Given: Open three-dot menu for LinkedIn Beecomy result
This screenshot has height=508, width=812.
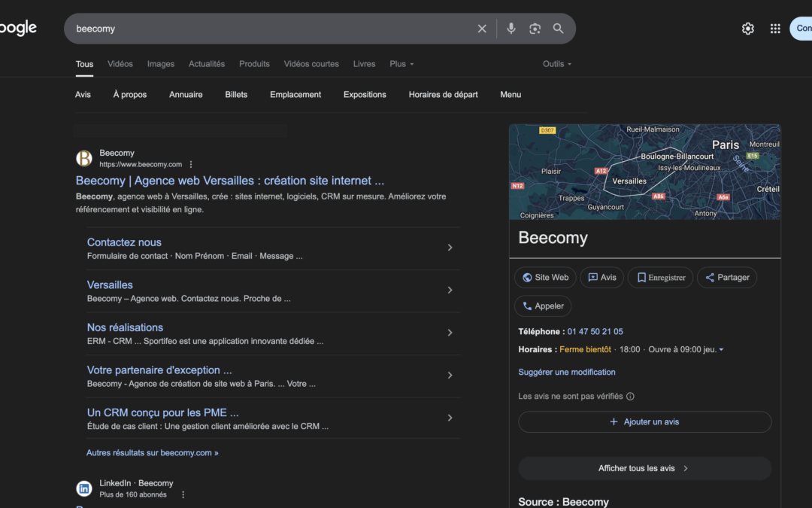Looking at the screenshot, I should (183, 494).
